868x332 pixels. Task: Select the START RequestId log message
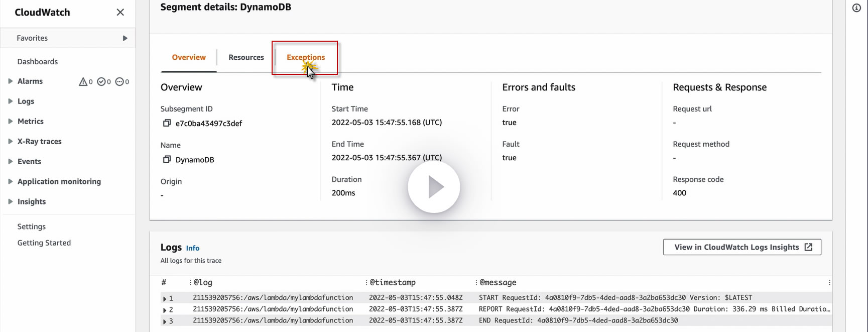pos(615,297)
